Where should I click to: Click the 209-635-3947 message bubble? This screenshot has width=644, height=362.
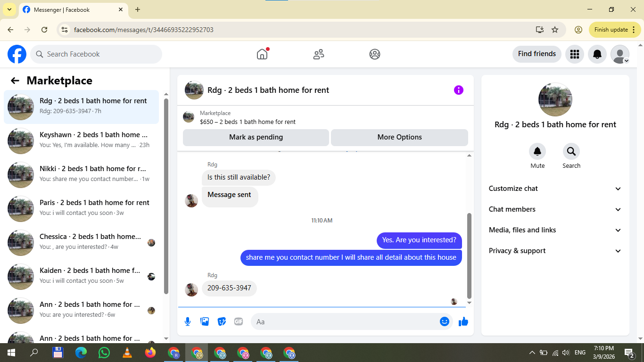point(229,288)
